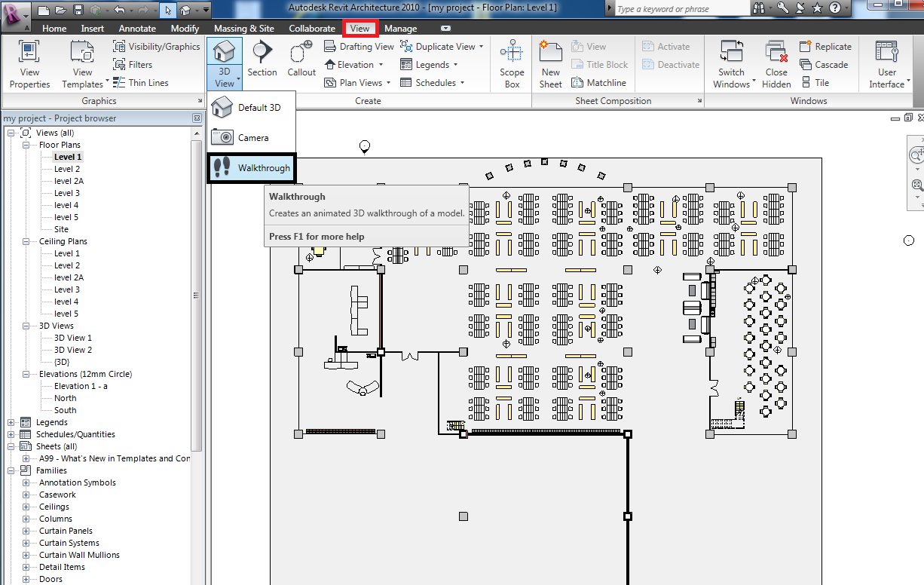Expand the Legends tree node
The image size is (924, 585).
11,422
